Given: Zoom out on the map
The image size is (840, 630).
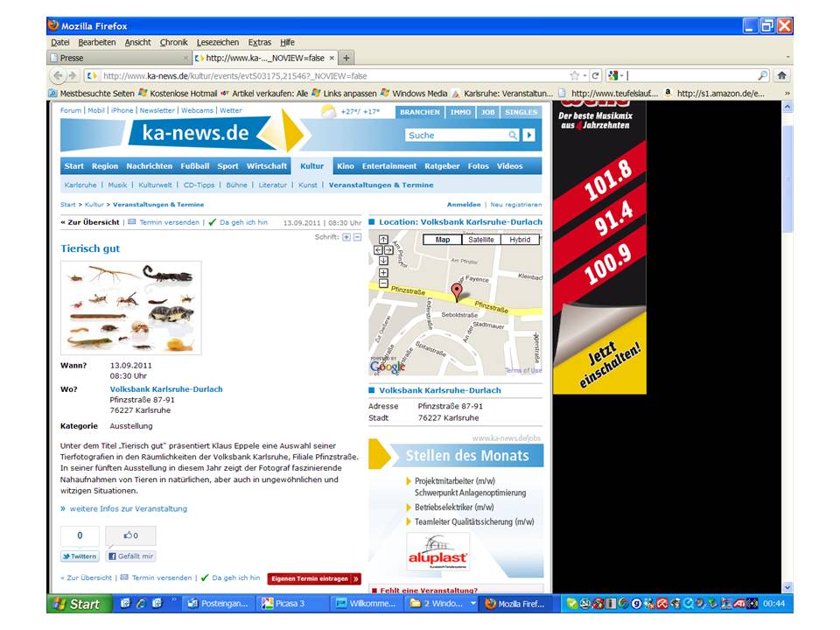Looking at the screenshot, I should click(x=383, y=283).
